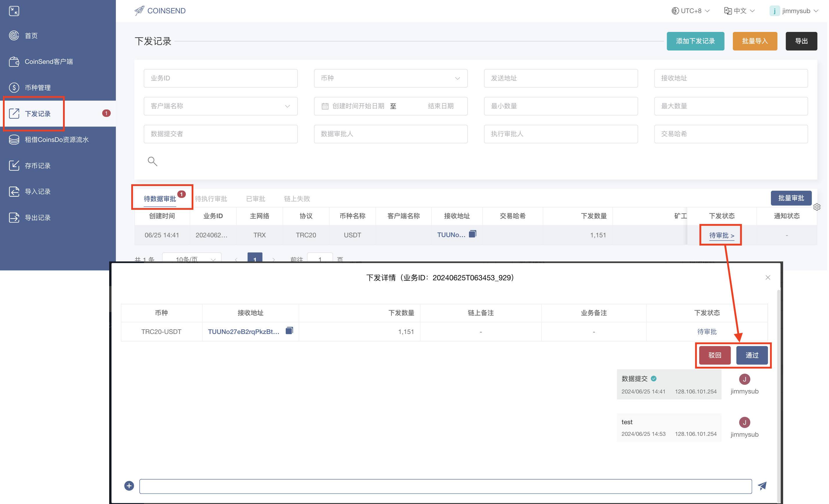Click the table column settings gear
The height and width of the screenshot is (504, 829).
[x=817, y=207]
